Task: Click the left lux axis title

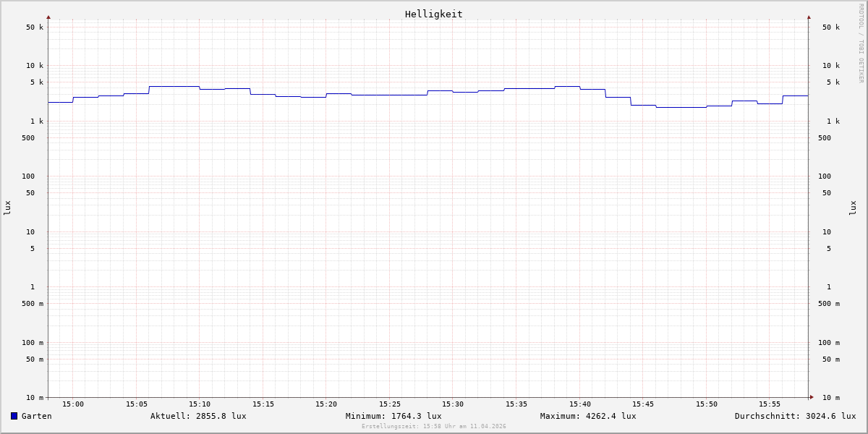Action: point(7,208)
